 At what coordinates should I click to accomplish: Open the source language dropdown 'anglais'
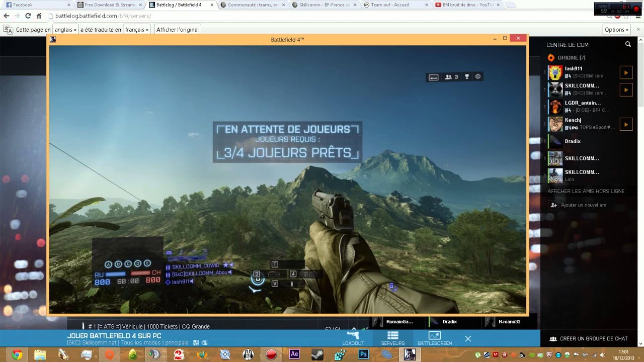coord(65,30)
